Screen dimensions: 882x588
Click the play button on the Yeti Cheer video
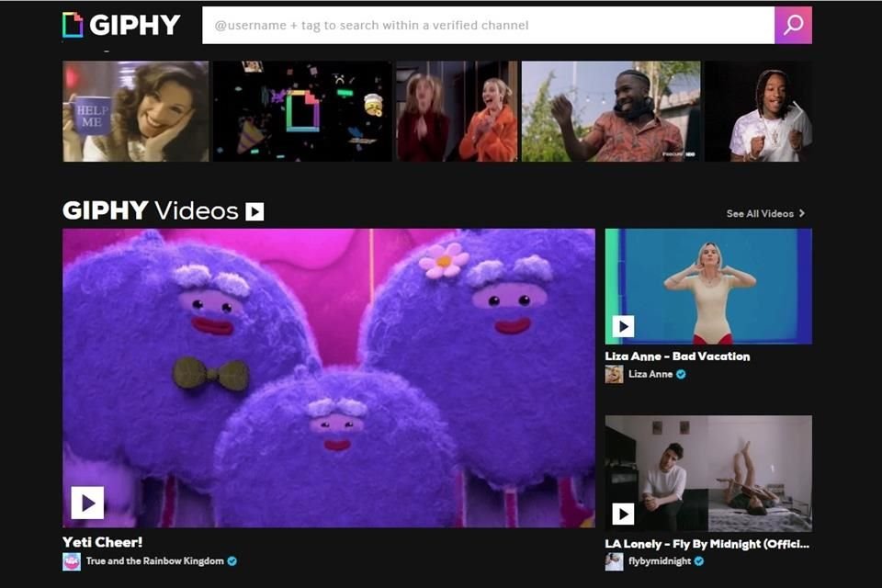87,501
